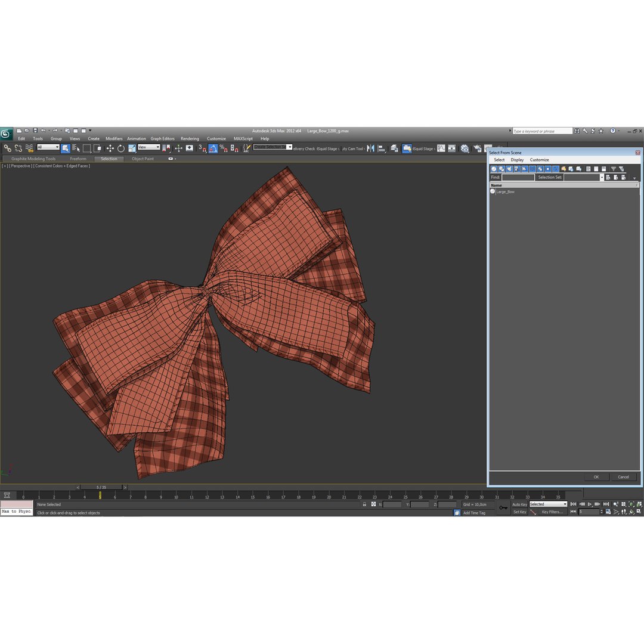Go to End frame button
The image size is (644, 644).
pyautogui.click(x=606, y=504)
